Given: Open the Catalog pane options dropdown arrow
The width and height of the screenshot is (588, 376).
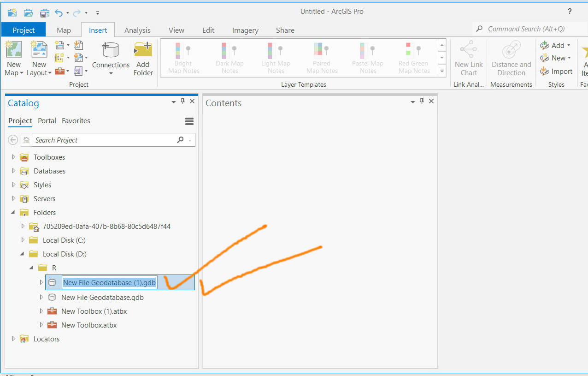Looking at the screenshot, I should 174,101.
